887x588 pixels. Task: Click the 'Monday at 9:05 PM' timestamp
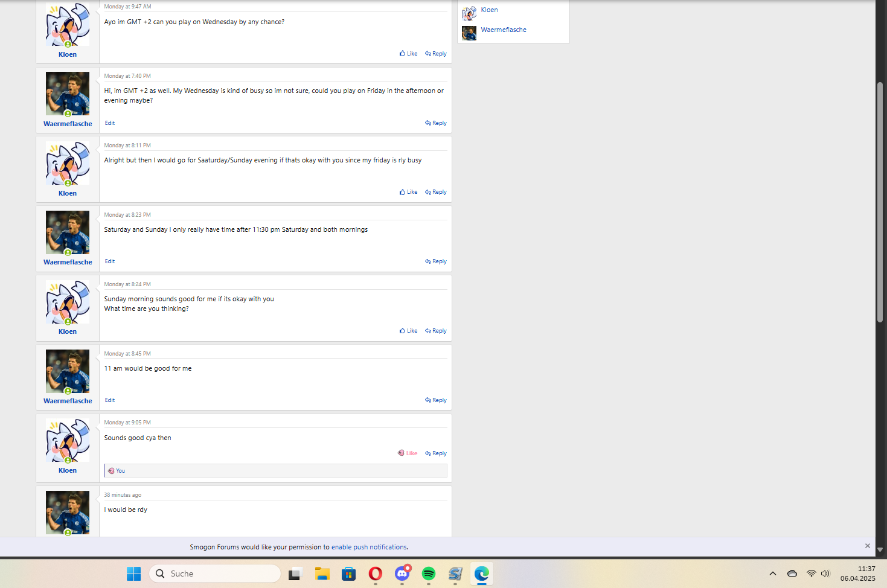[x=127, y=423]
